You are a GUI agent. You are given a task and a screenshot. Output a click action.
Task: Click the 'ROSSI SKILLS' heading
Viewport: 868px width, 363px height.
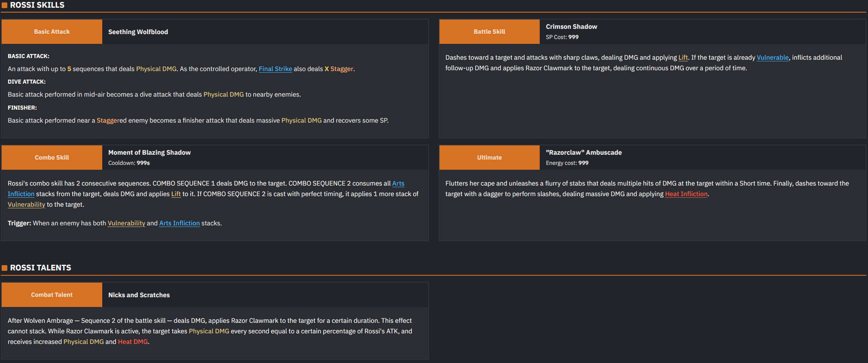click(x=37, y=5)
